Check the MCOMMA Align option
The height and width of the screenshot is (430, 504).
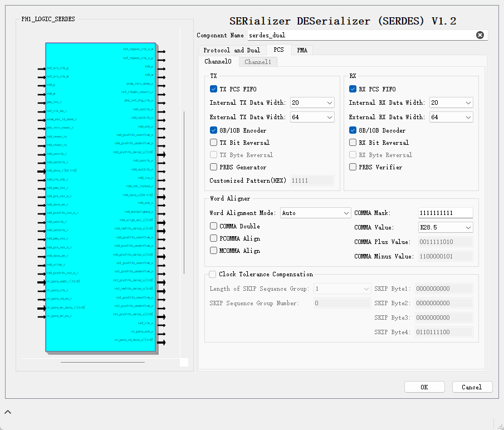(x=213, y=250)
